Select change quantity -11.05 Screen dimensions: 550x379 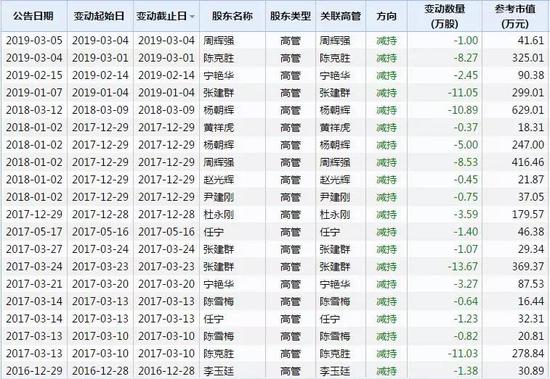coord(463,93)
